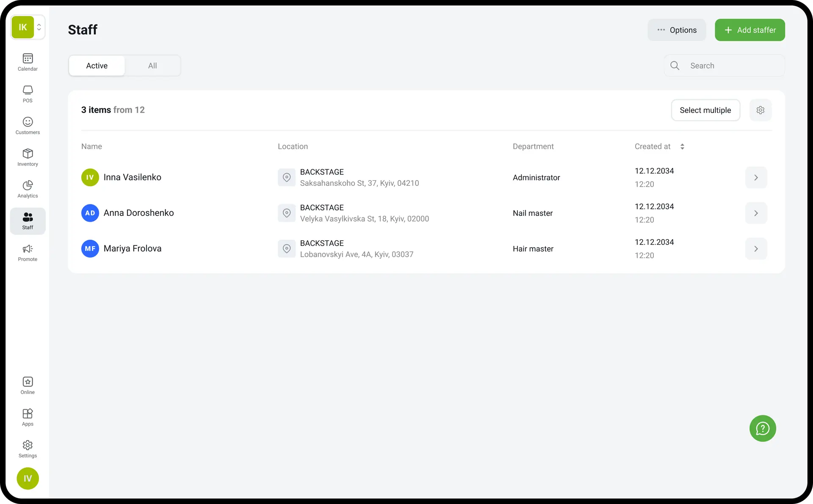
Task: Open the Calendar section in sidebar
Action: [28, 62]
